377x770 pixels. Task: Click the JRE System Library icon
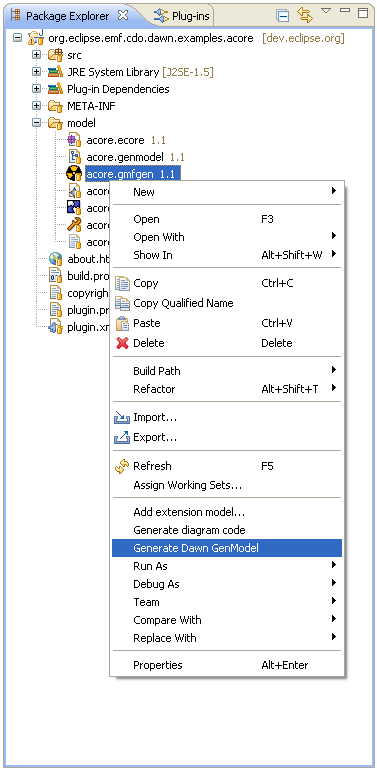pyautogui.click(x=55, y=72)
